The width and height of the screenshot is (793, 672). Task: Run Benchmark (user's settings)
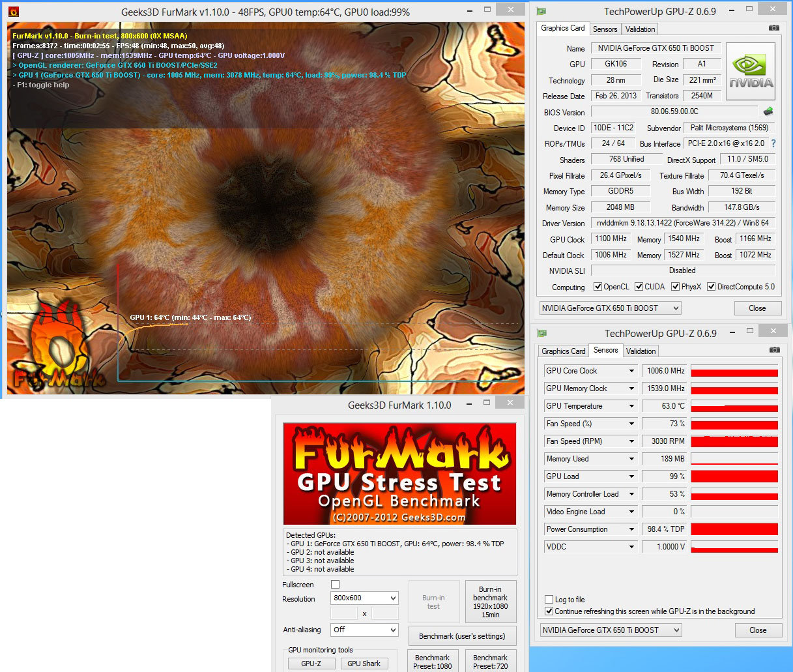pos(462,636)
